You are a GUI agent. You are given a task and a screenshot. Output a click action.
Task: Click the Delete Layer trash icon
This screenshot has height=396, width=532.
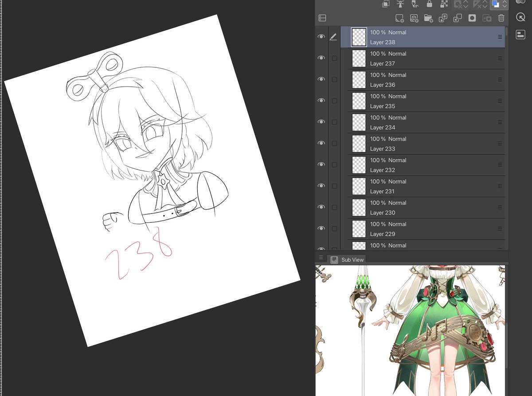pos(501,18)
